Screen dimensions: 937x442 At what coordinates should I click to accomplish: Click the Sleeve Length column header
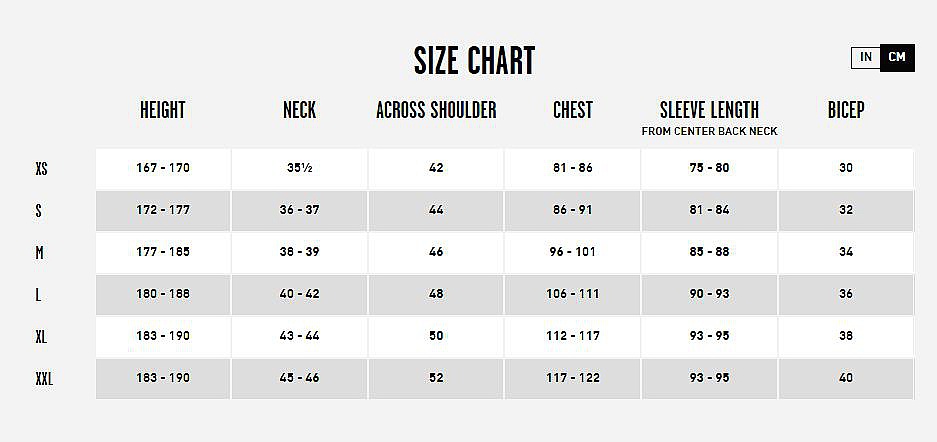709,110
